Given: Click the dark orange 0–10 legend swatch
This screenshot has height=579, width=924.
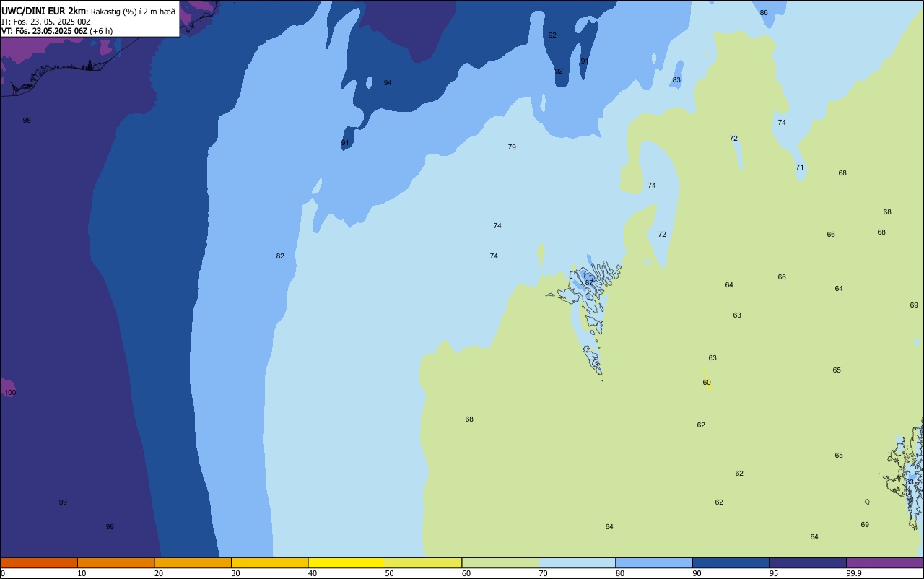Looking at the screenshot, I should point(39,562).
